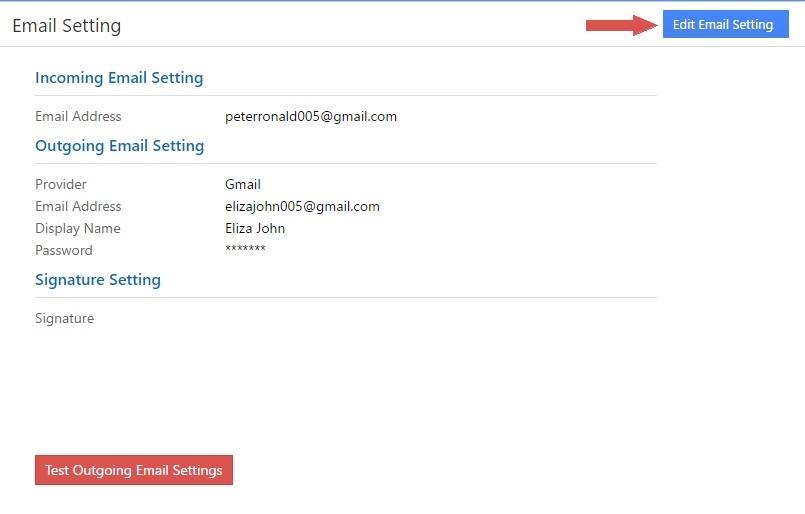Click the red arrow pointing at Edit
The width and height of the screenshot is (805, 514).
(620, 25)
